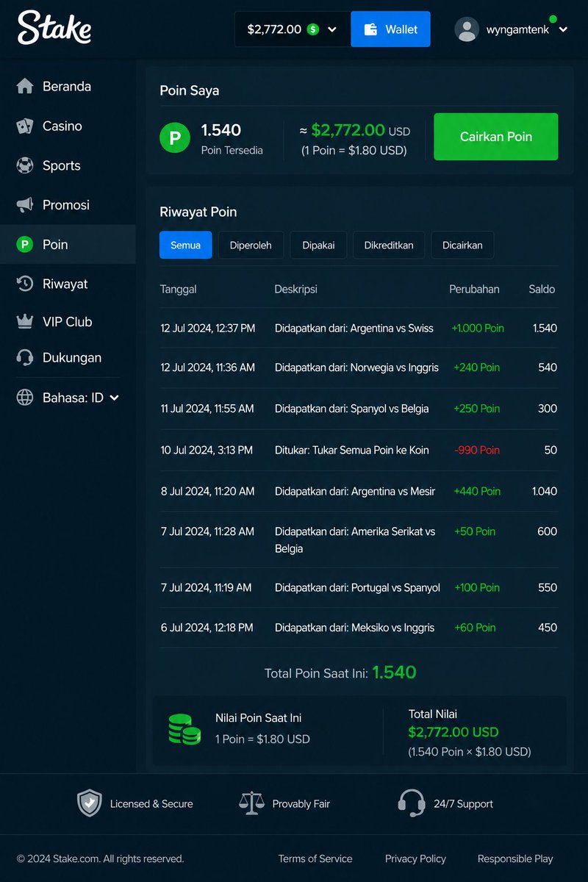Click the large green P points icon

pyautogui.click(x=175, y=137)
